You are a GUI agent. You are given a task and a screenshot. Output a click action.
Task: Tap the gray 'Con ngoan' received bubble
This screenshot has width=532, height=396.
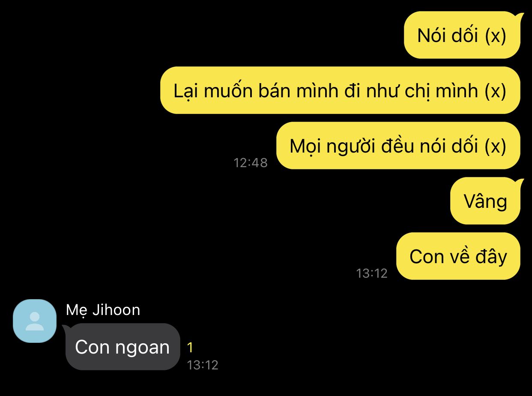coord(123,347)
